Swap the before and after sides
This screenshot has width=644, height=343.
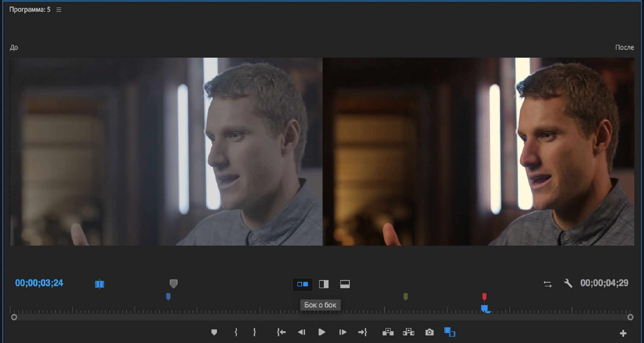[x=547, y=284]
